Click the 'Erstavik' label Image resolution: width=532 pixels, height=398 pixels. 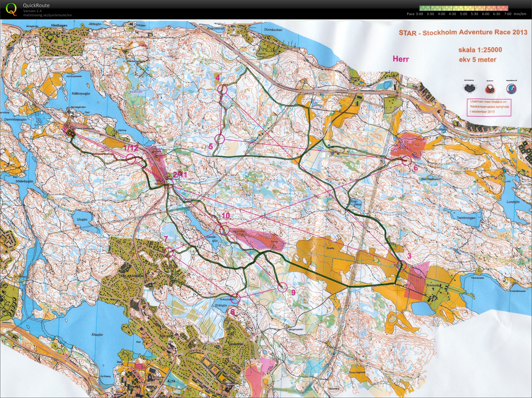(x=432, y=286)
